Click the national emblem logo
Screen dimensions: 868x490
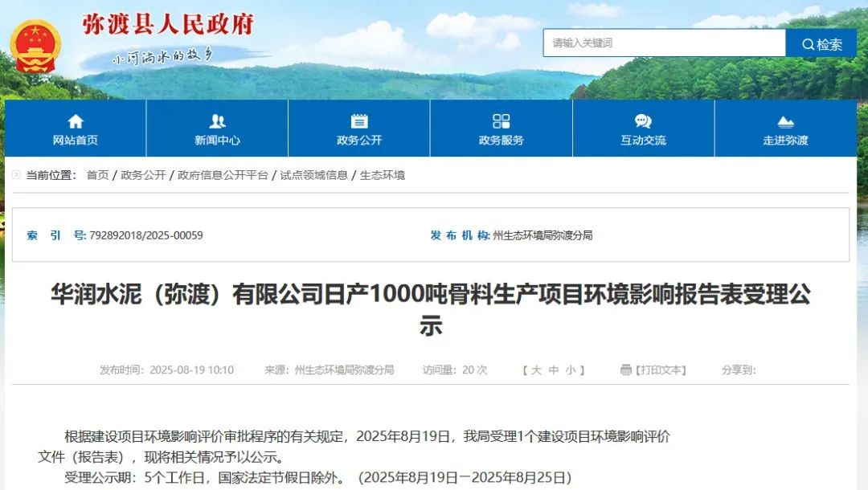[35, 46]
